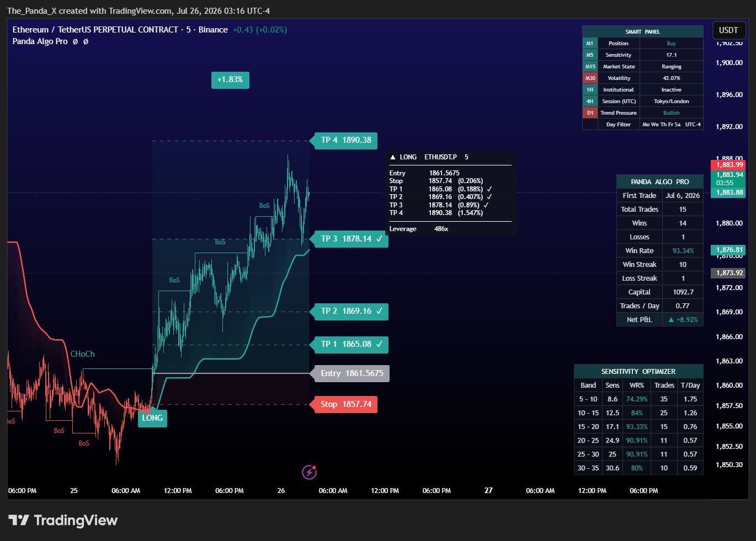Viewport: 756px width, 541px height.
Task: Click the Win Rate value 93.34%
Action: [x=683, y=250]
